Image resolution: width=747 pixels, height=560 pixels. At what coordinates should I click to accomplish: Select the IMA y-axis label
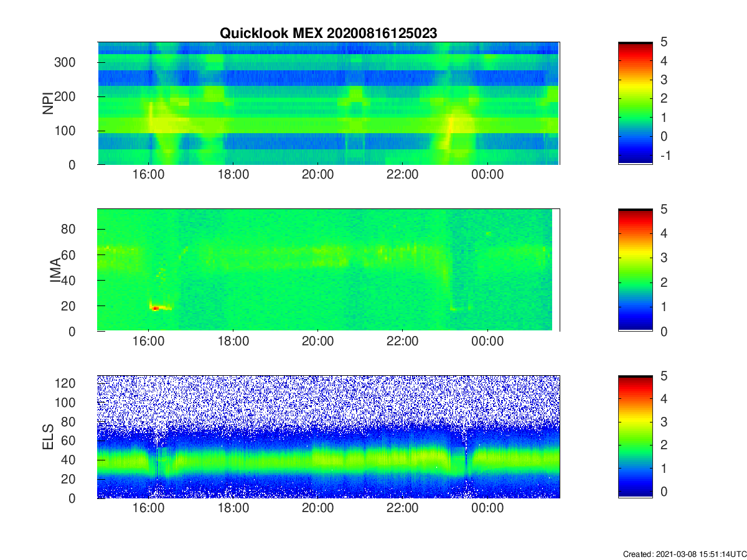click(x=55, y=270)
